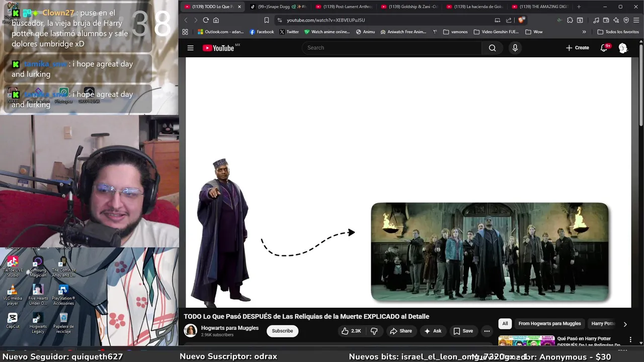This screenshot has width=644, height=362.
Task: Switch to the Goldship & Zani tab
Action: [409, 7]
